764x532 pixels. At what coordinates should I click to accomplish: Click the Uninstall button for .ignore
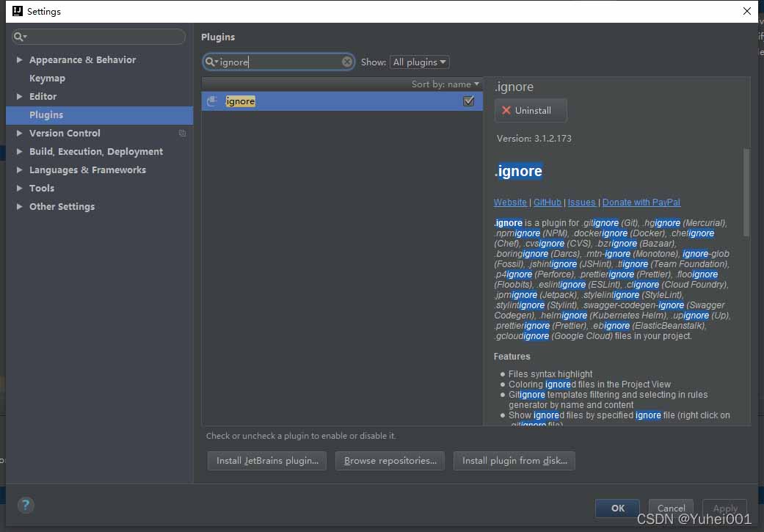click(531, 111)
